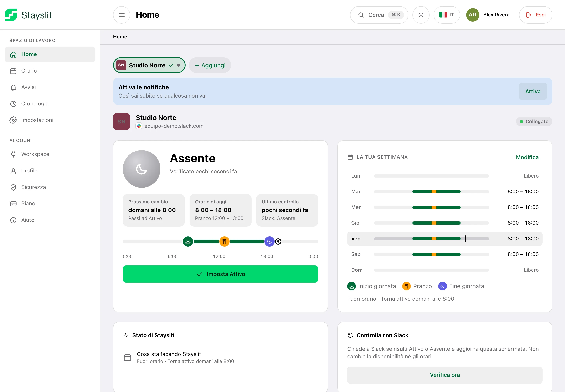Click the Profilo person icon

point(13,171)
